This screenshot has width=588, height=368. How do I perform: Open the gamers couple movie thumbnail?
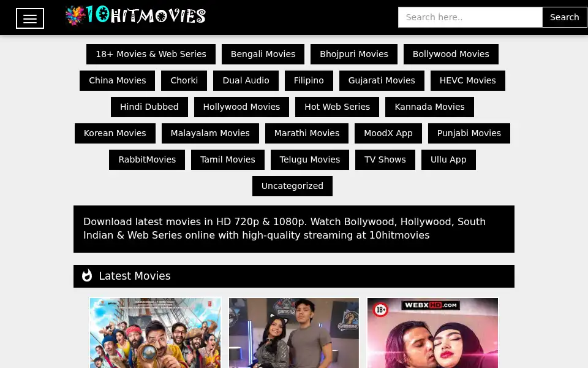coord(294,333)
